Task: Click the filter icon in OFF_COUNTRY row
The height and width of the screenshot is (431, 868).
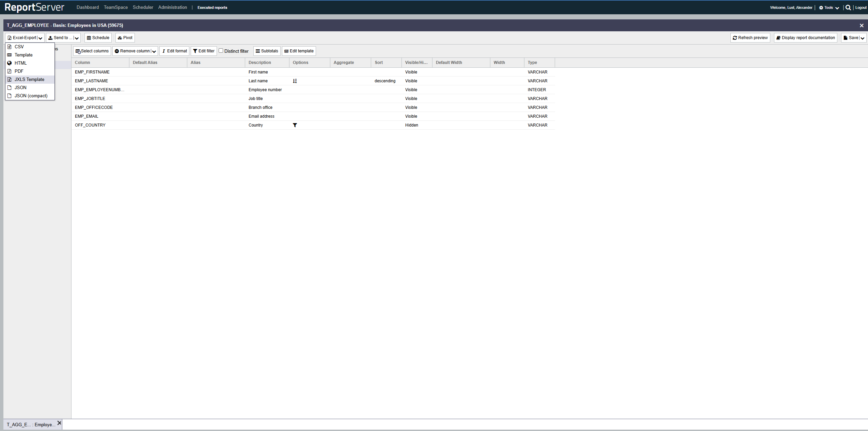Action: [x=295, y=125]
